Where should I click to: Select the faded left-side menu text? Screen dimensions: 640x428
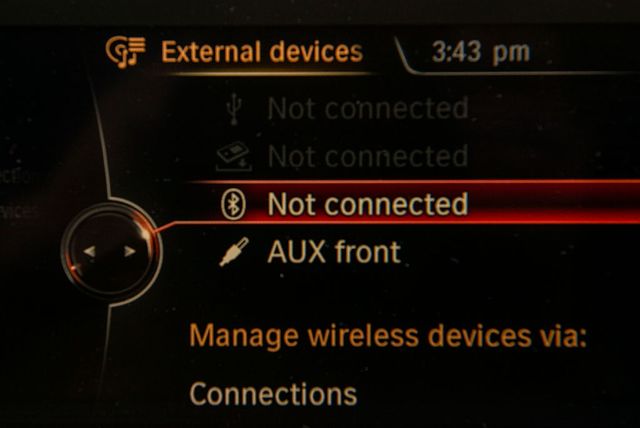(18, 194)
